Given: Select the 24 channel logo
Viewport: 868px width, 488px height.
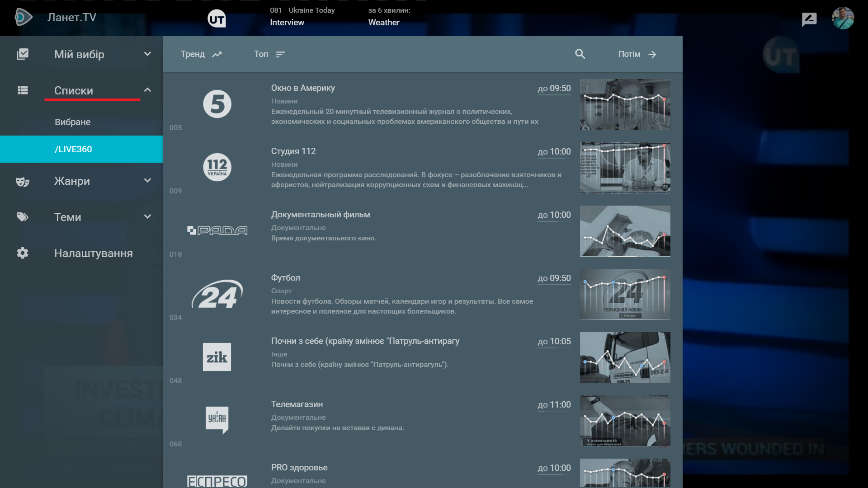Looking at the screenshot, I should pyautogui.click(x=217, y=295).
